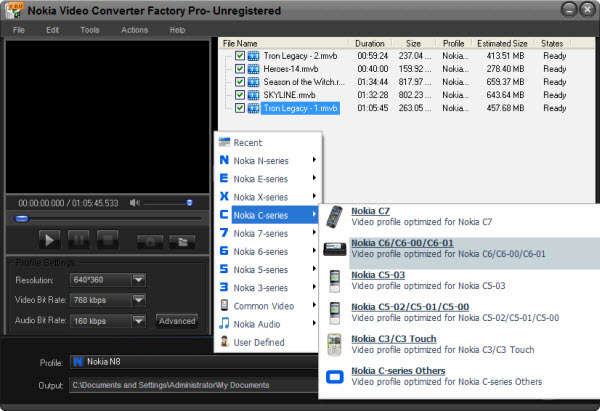
Task: Click the Nokia X-series 'X' icon
Action: [224, 196]
